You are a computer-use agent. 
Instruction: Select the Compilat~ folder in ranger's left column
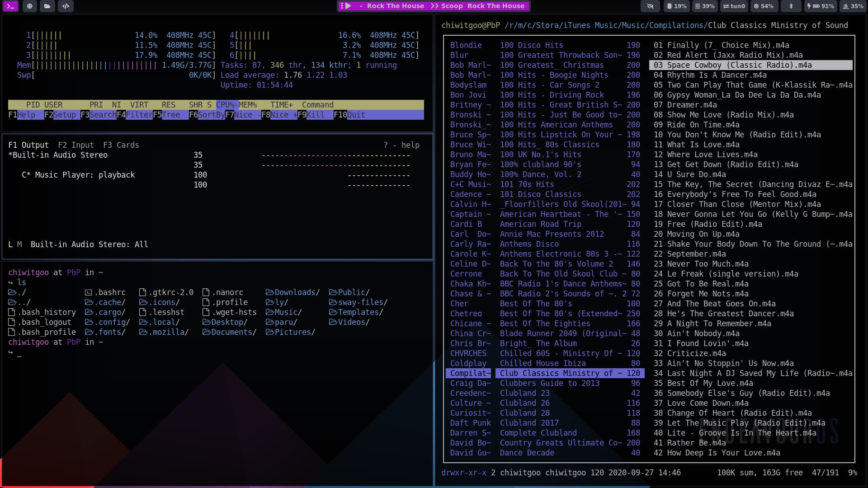468,373
